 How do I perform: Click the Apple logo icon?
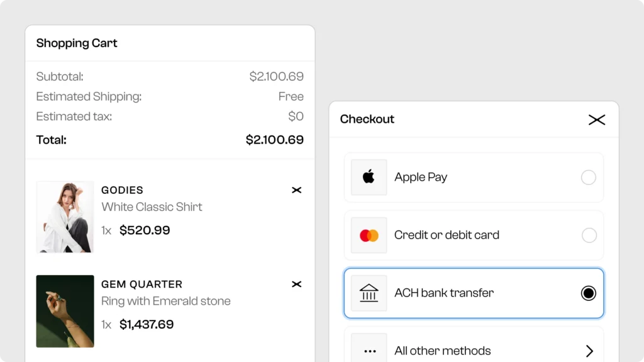point(369,177)
